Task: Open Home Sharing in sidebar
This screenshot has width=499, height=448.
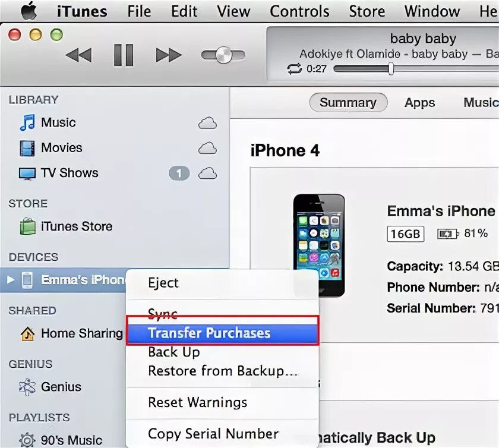Action: coord(82,333)
